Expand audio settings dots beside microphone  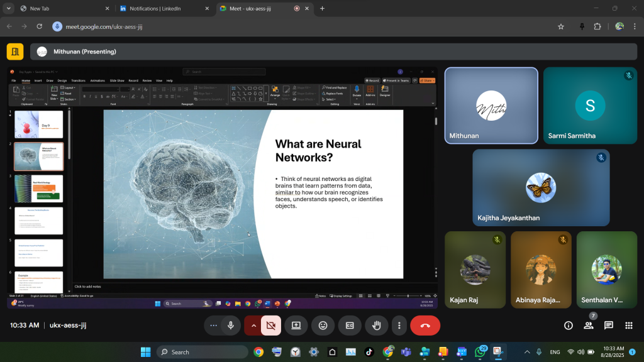214,326
